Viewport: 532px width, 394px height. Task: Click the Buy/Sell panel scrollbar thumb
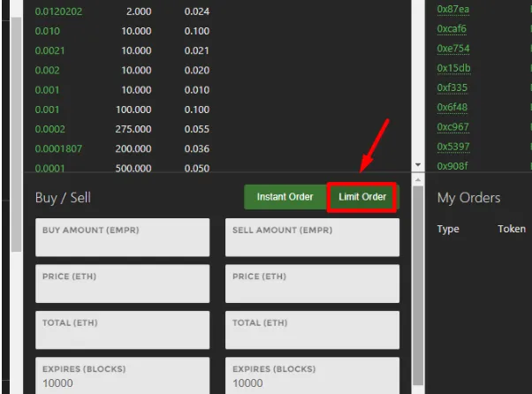[418, 285]
